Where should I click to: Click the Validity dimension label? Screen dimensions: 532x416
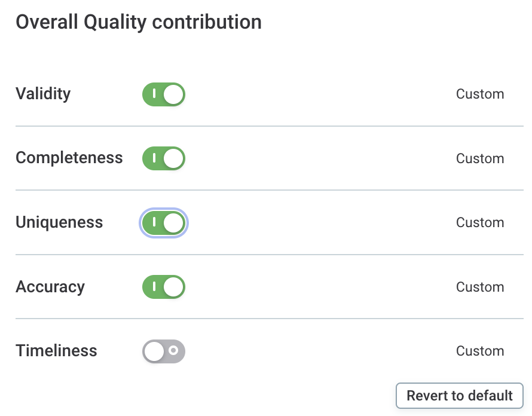tap(43, 94)
